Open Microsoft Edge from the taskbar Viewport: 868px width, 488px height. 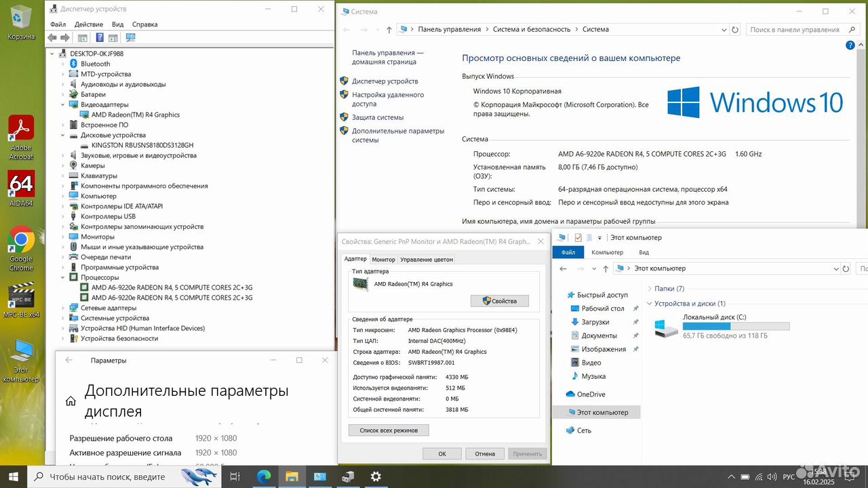tap(262, 476)
